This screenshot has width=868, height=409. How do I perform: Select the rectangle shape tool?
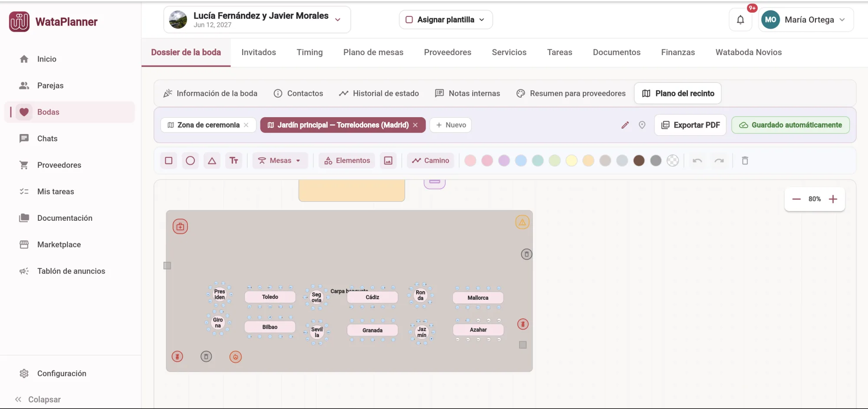(x=169, y=160)
